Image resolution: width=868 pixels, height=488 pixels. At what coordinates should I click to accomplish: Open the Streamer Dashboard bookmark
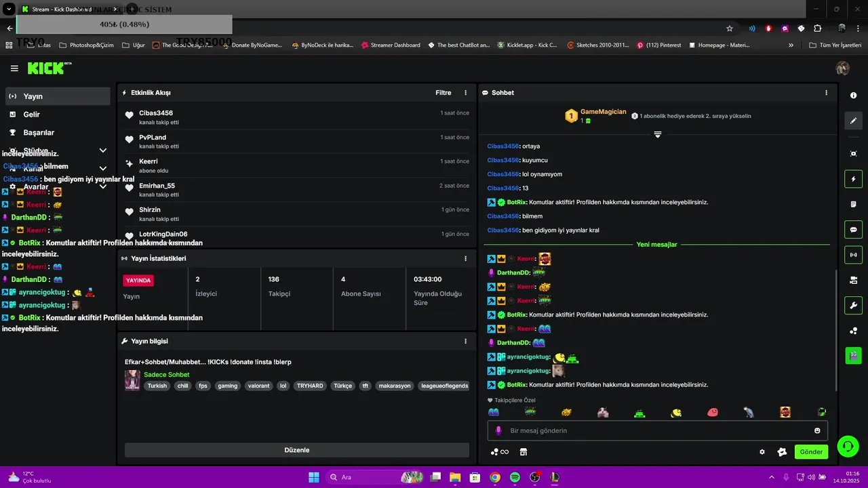(391, 45)
